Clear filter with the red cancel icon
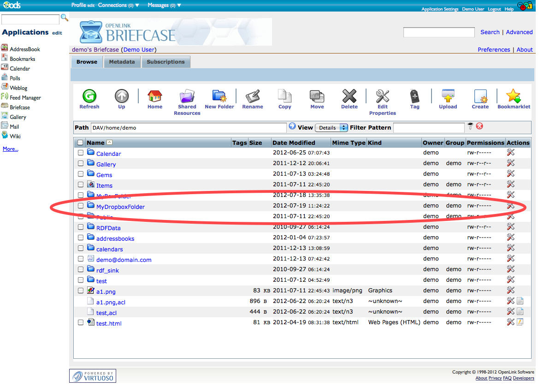544x392 pixels. coord(479,126)
